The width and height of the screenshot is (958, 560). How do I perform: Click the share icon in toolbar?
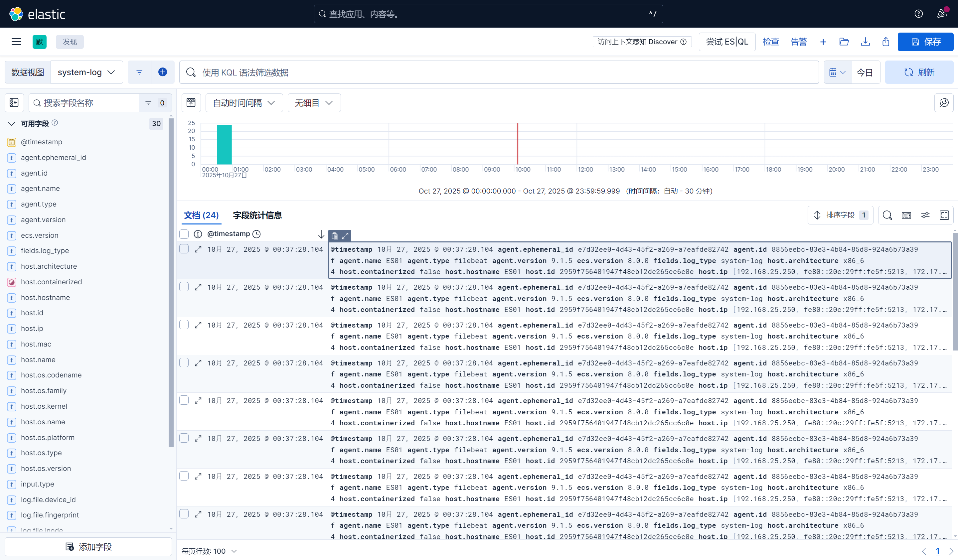point(886,42)
